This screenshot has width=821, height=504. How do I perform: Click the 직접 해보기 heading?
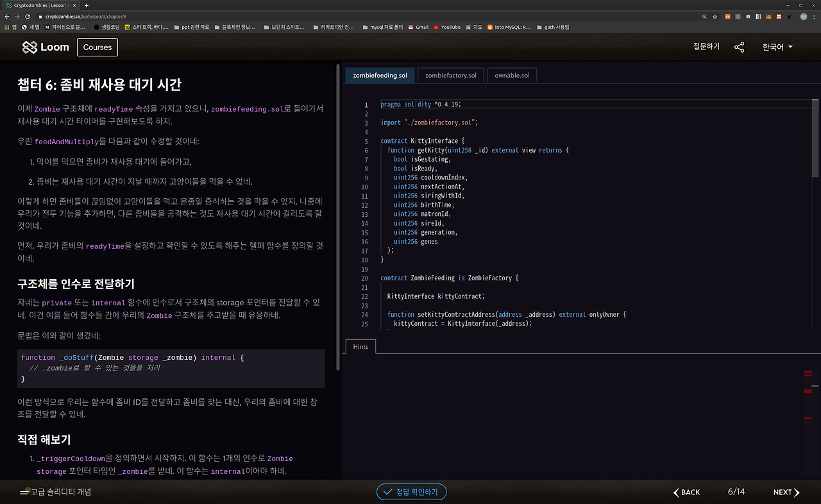[44, 439]
